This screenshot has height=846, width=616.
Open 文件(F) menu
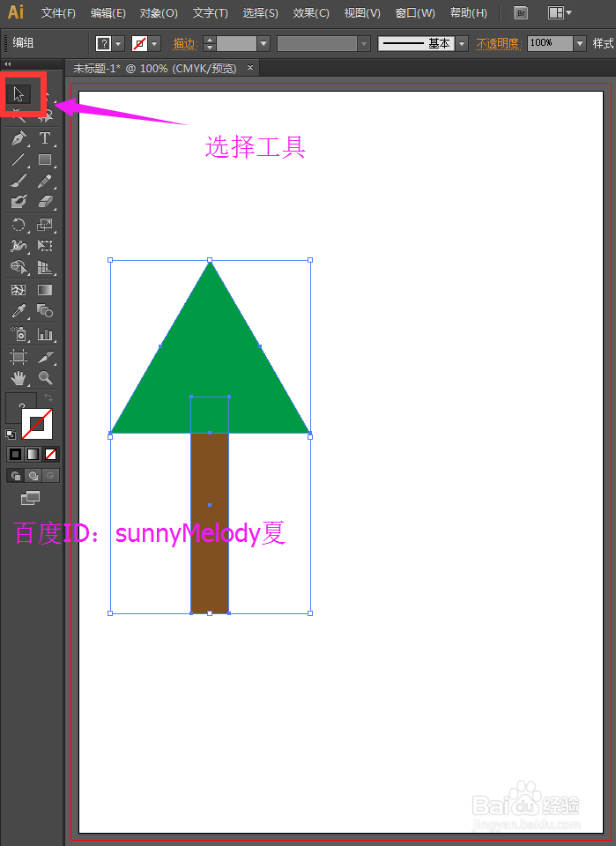pos(58,13)
